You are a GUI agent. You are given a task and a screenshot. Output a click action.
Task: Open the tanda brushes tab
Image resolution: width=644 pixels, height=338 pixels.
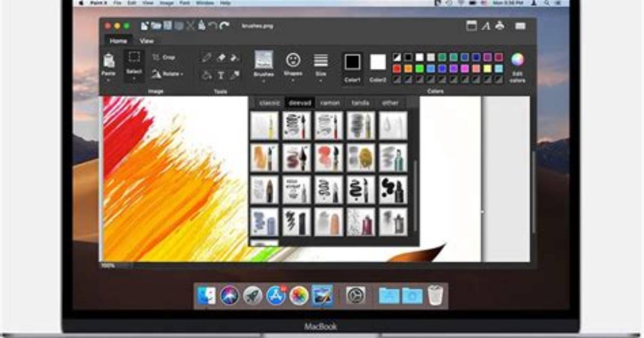pos(360,103)
